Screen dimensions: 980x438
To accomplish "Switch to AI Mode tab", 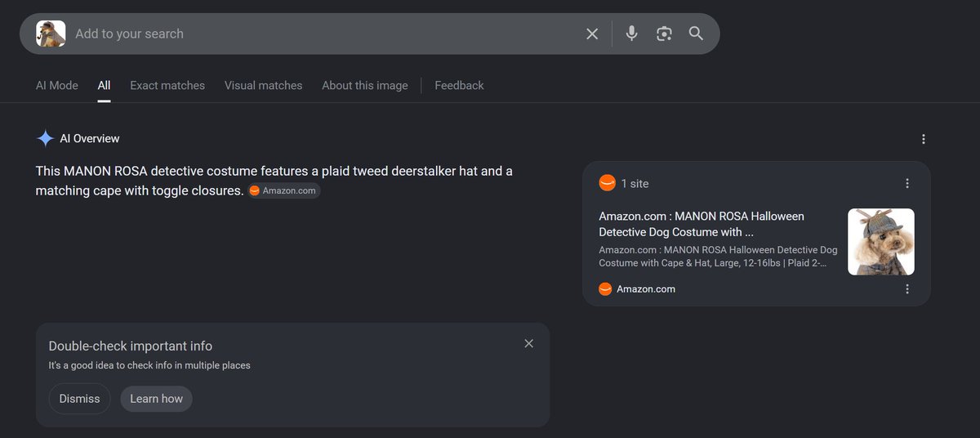I will [x=57, y=85].
